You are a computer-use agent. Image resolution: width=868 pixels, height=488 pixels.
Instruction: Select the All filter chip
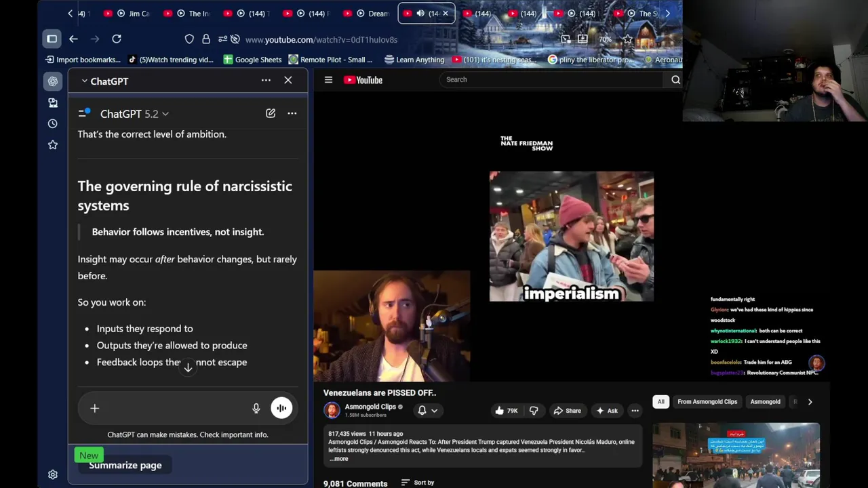pyautogui.click(x=660, y=401)
